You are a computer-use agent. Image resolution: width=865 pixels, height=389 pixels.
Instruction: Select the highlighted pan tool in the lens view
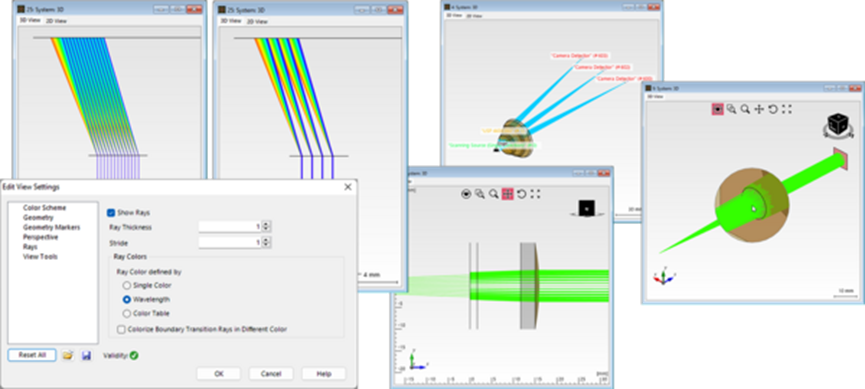coord(508,194)
